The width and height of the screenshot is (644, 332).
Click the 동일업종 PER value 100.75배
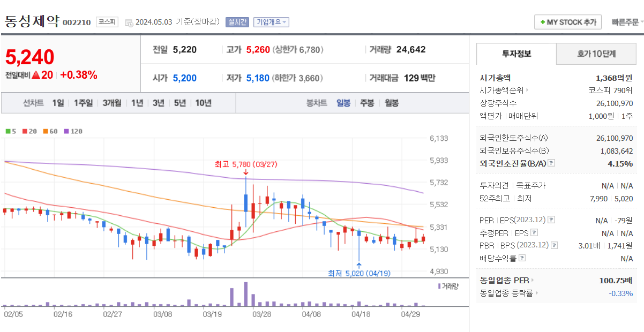point(616,280)
